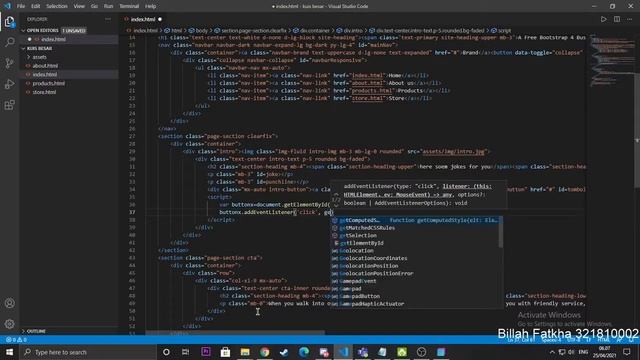Open Explorer panel Views and More Actions ellipsis
The image size is (640, 360).
tap(108, 19)
